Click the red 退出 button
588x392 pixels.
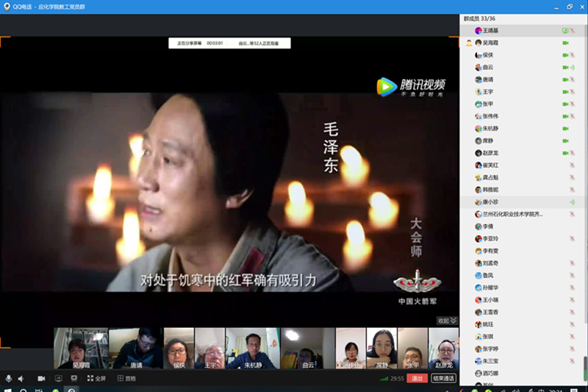coord(417,378)
